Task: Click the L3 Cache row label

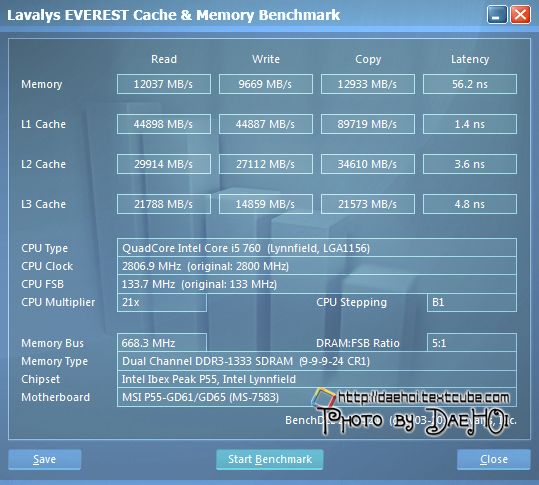Action: pos(43,204)
